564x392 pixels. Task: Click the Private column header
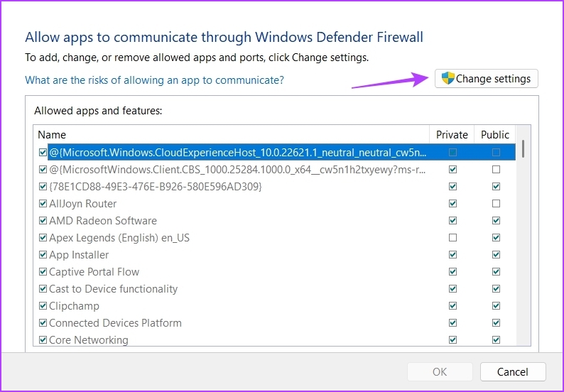point(452,134)
